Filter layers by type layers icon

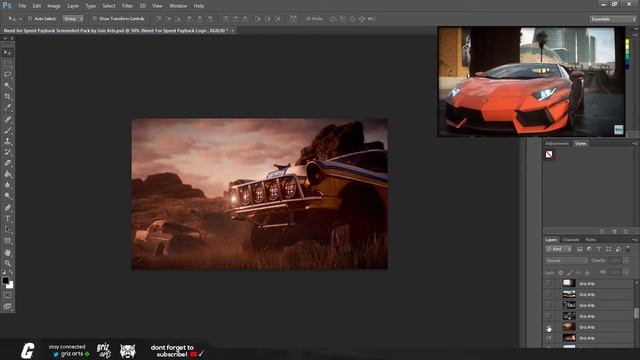tap(599, 249)
